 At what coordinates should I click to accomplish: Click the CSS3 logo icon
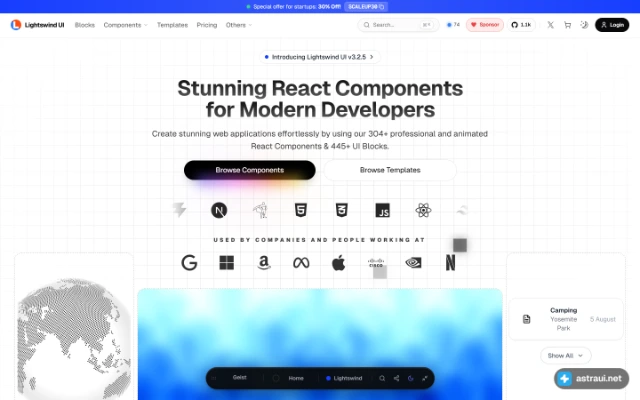(x=342, y=210)
